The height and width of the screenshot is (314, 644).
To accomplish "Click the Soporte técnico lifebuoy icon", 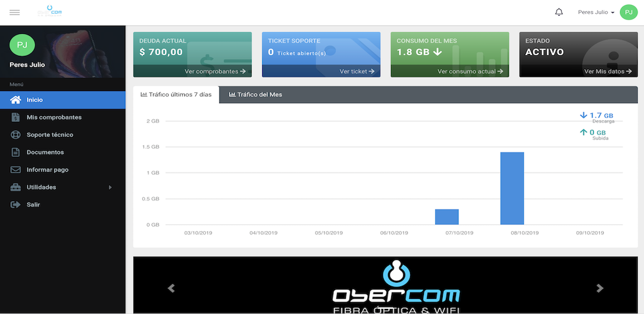I will pyautogui.click(x=15, y=134).
